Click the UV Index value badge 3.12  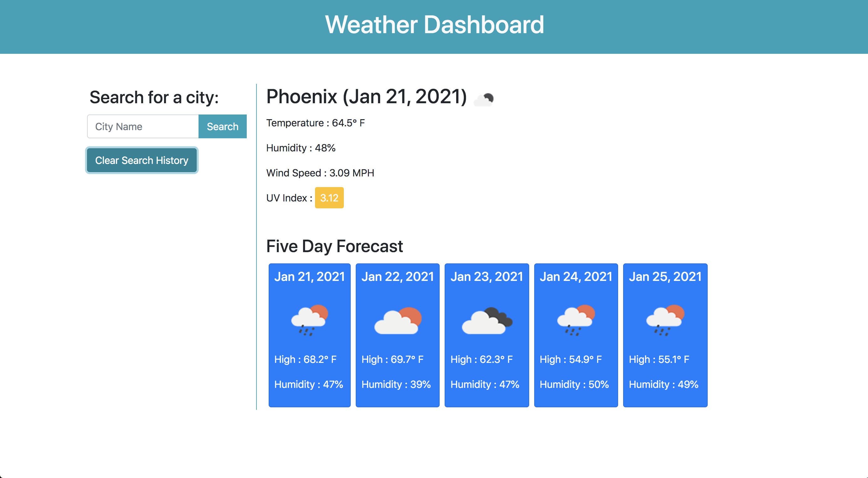(329, 197)
